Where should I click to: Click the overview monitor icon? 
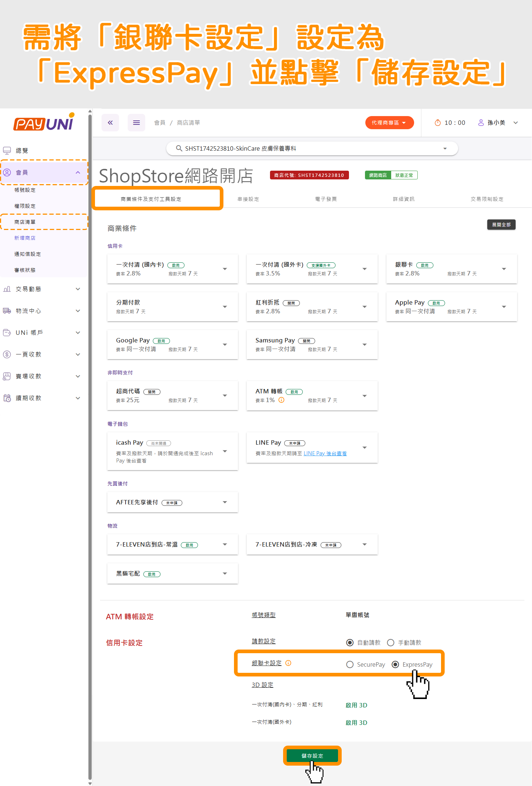click(7, 150)
